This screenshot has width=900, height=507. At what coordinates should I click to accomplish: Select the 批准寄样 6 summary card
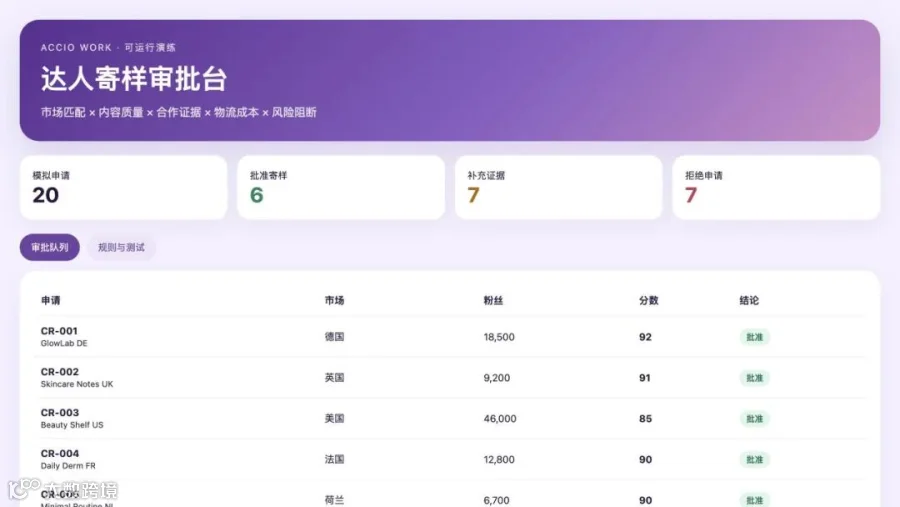coord(341,187)
